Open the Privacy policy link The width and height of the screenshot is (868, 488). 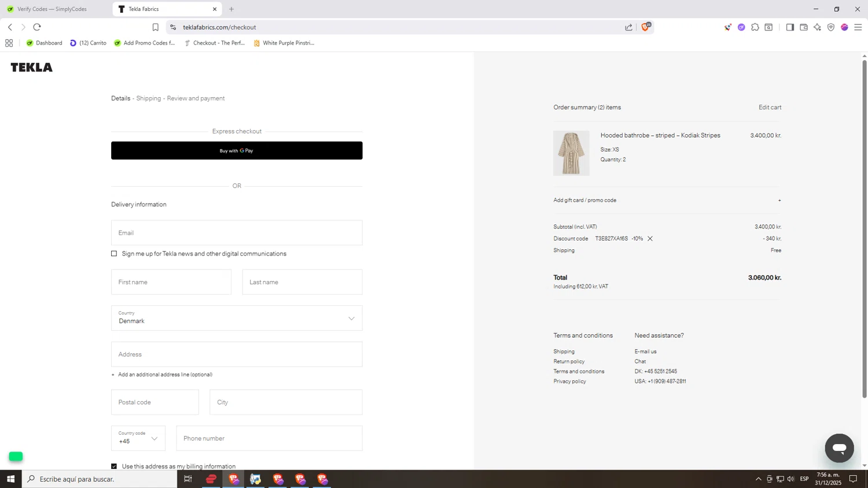pyautogui.click(x=569, y=382)
